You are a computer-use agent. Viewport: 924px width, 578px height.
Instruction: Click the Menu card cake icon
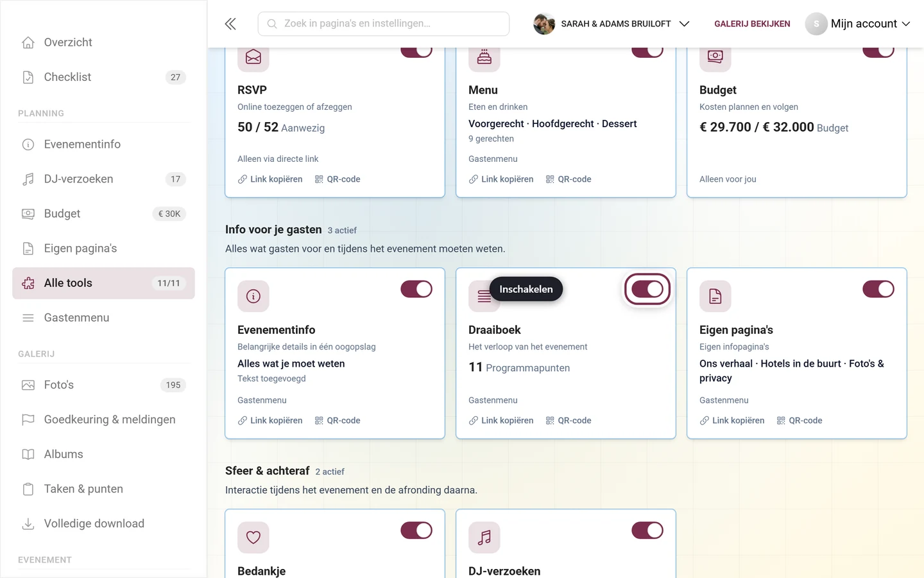pyautogui.click(x=484, y=57)
